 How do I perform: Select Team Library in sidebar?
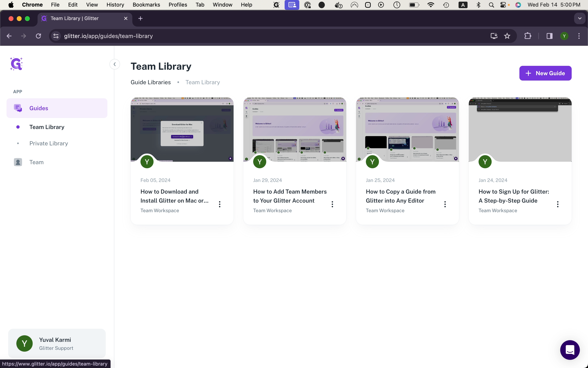47,127
